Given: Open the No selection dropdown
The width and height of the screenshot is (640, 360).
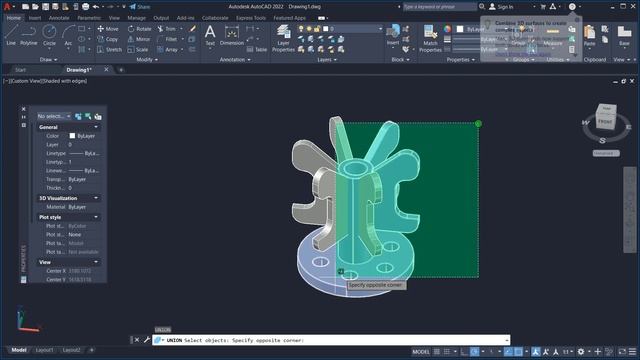Looking at the screenshot, I should [x=54, y=116].
